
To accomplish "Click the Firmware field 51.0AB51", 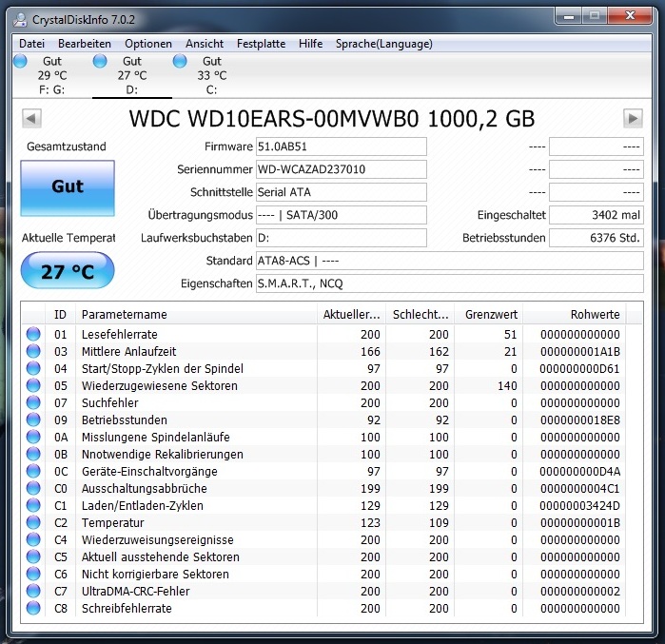I will point(342,146).
